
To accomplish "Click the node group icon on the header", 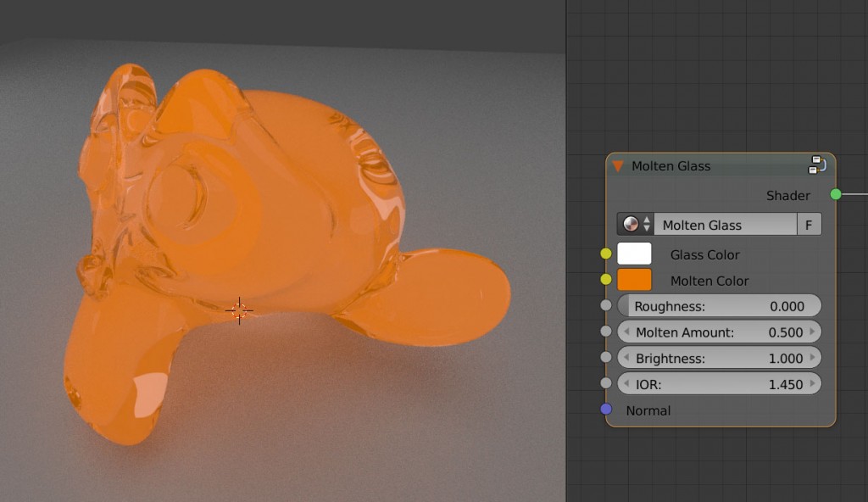I will click(816, 166).
